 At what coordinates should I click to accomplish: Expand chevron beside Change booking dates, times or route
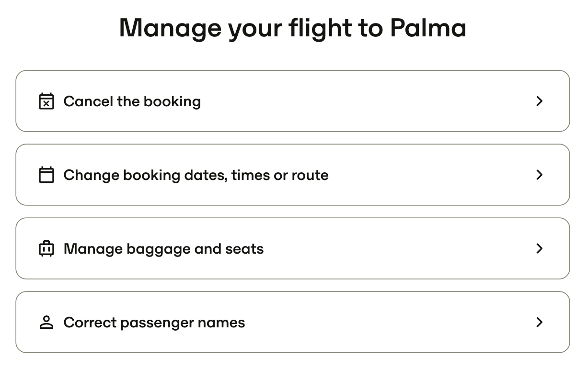(540, 175)
